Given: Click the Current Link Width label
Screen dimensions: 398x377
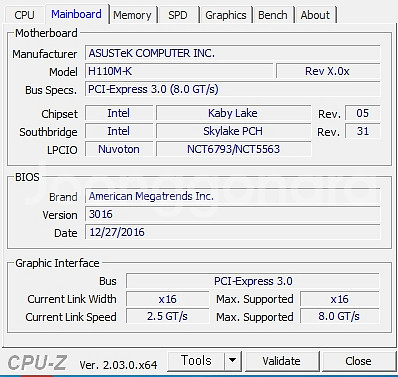Looking at the screenshot, I should [x=72, y=299].
